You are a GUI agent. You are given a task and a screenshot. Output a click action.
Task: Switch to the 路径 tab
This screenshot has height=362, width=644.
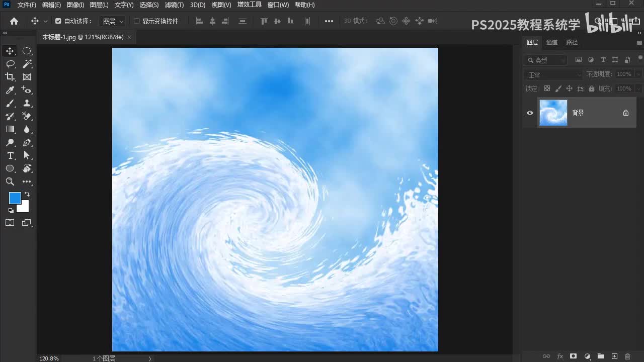click(x=572, y=42)
